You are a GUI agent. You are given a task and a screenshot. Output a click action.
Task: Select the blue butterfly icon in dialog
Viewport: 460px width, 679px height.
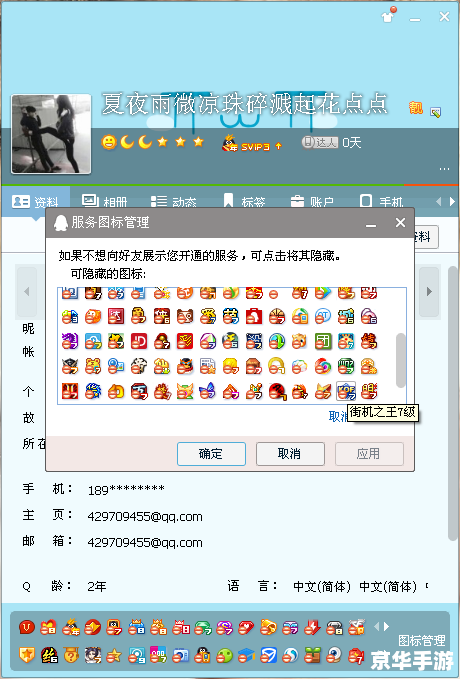tap(208, 391)
